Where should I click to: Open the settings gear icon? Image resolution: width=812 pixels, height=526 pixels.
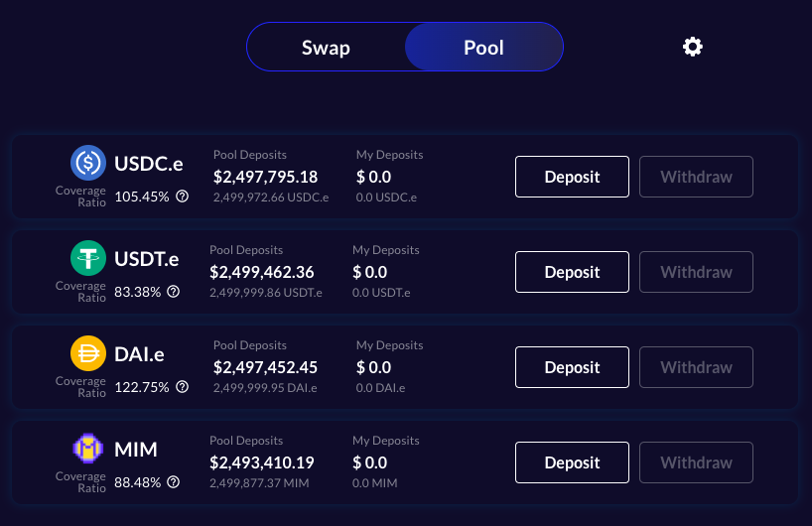pos(693,47)
